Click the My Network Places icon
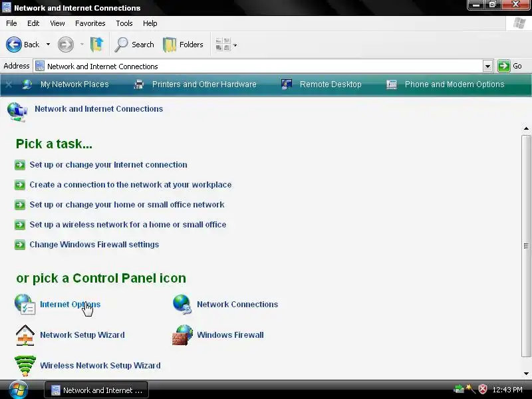Screen dimensions: 532x399 pyautogui.click(x=27, y=84)
